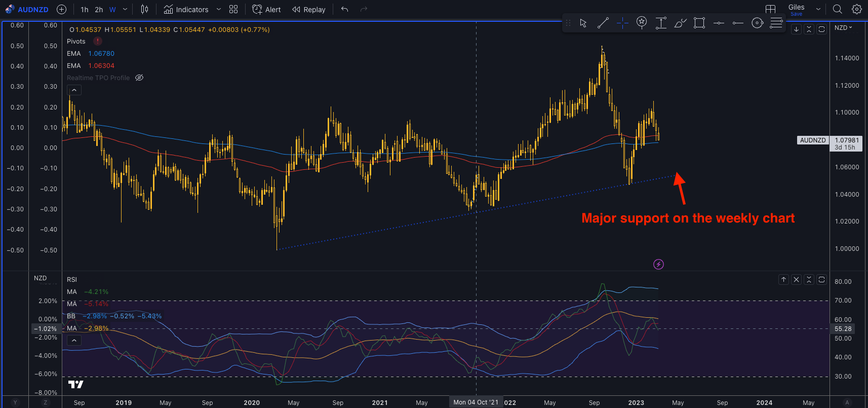
Task: Open the Giles layout dropdown arrow
Action: tap(818, 9)
